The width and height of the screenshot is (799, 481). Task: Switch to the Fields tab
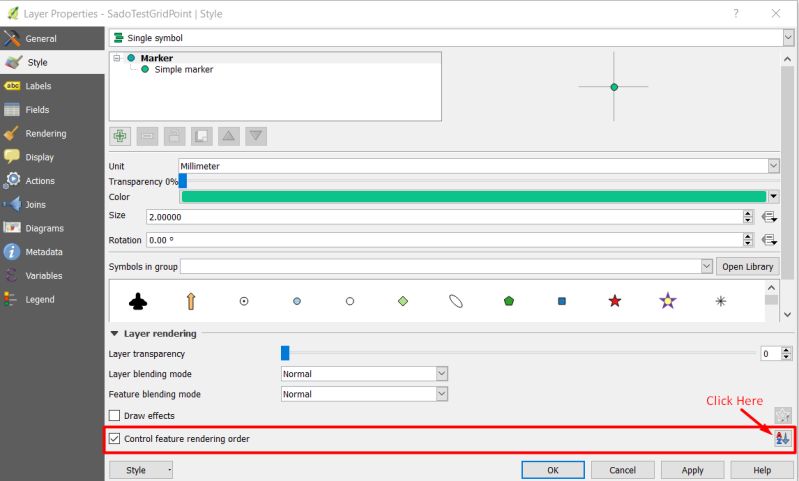(52, 110)
